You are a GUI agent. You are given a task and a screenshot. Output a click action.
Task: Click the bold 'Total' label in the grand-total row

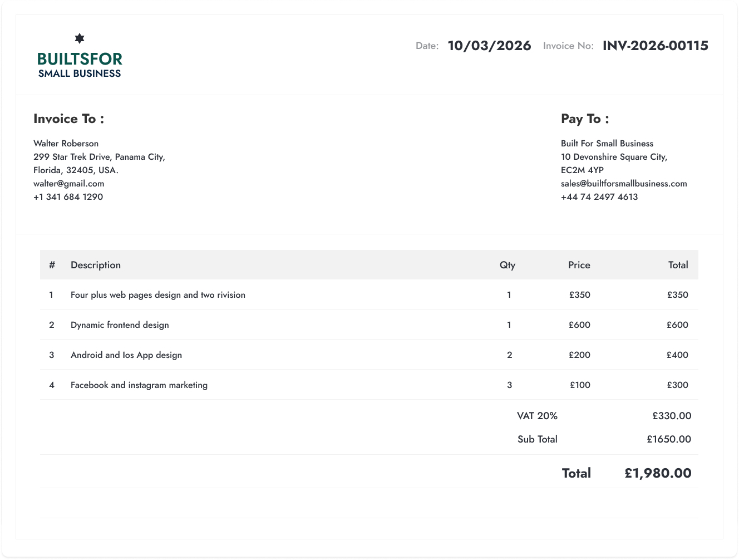(x=577, y=473)
